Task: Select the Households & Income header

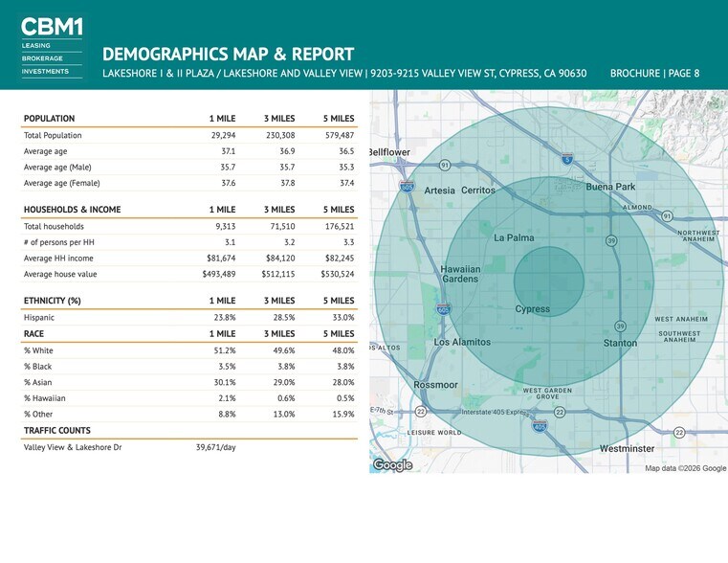Action: 73,210
